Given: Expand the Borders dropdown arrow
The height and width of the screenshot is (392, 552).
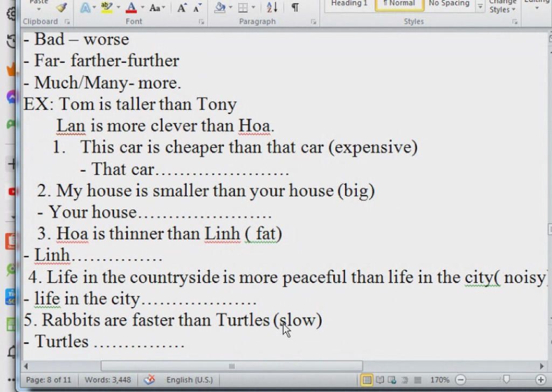Looking at the screenshot, I should 253,8.
